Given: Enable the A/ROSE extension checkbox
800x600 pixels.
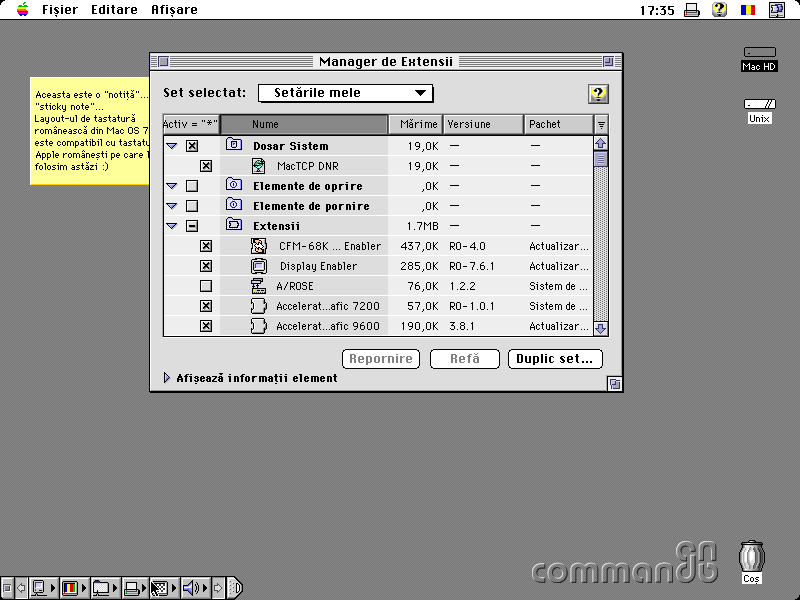Looking at the screenshot, I should [x=206, y=286].
